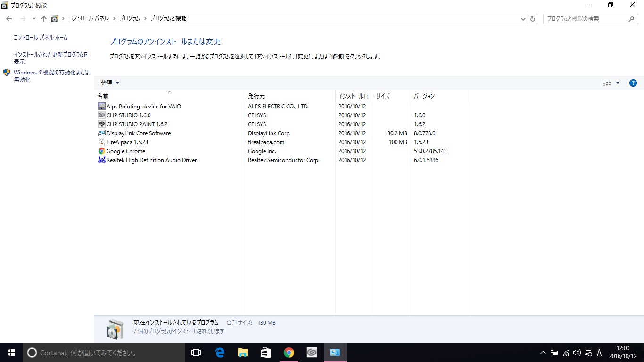Screen dimensions: 644x362
Task: Select the CLIP STUDIO PAINT 1.6.2 entry
Action: pyautogui.click(x=137, y=124)
